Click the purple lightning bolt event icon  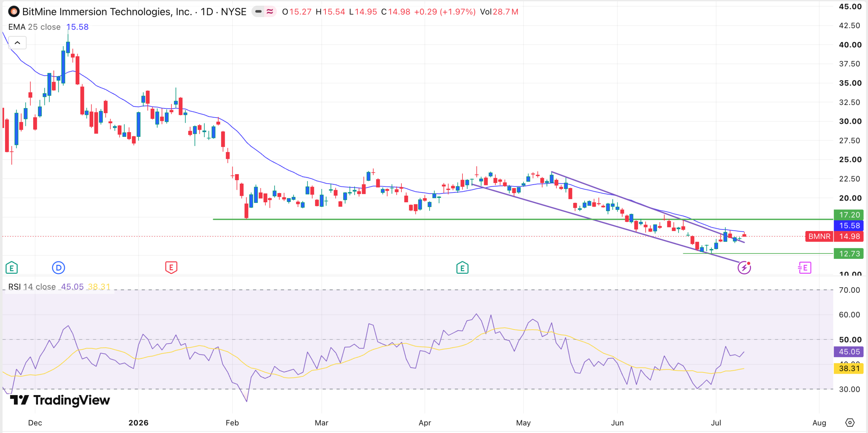tap(744, 268)
